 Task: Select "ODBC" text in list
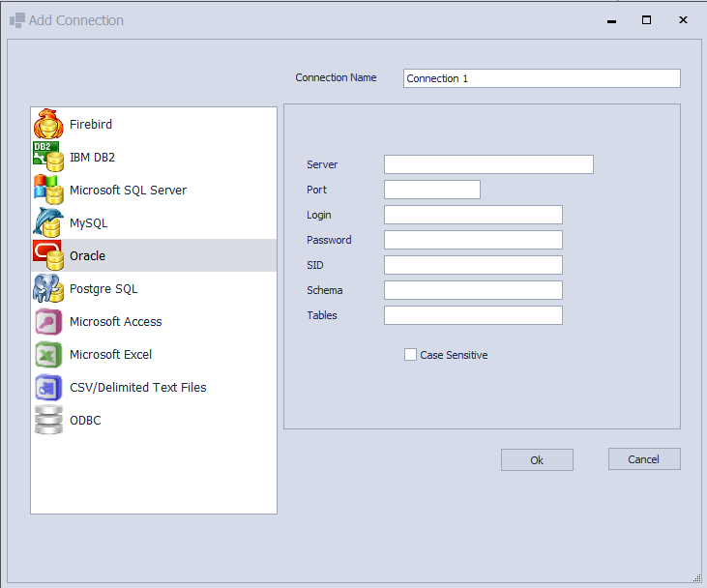[85, 421]
